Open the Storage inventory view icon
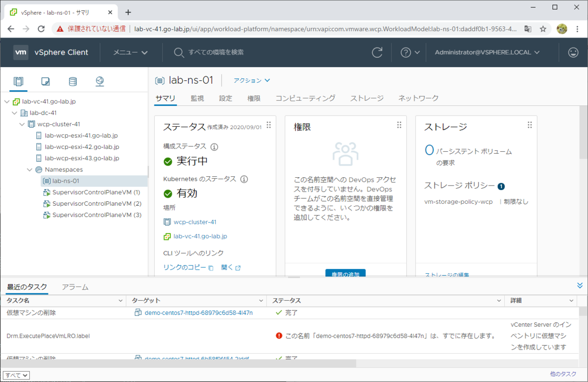The width and height of the screenshot is (588, 382). tap(72, 81)
